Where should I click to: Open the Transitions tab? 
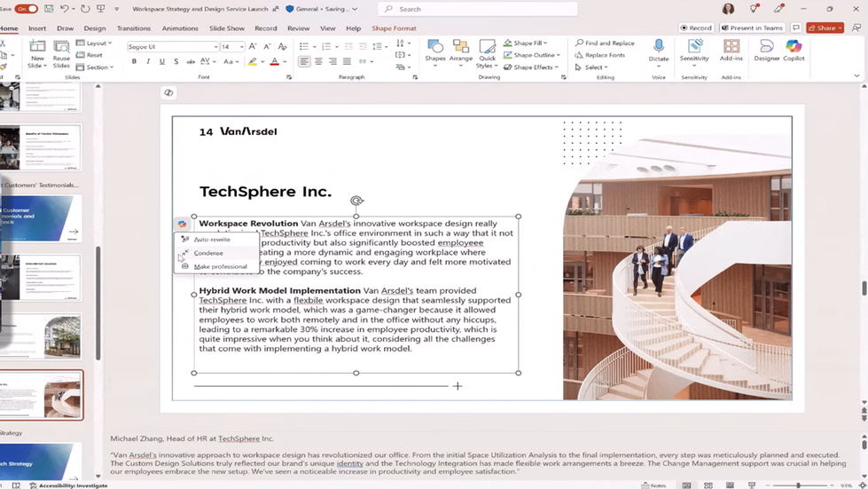tap(133, 28)
